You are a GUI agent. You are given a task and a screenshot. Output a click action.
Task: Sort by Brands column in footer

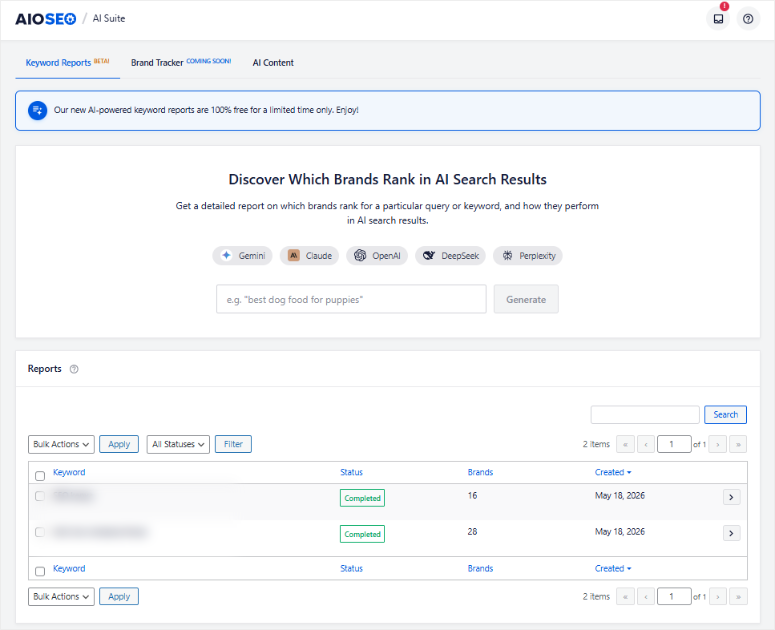point(480,569)
